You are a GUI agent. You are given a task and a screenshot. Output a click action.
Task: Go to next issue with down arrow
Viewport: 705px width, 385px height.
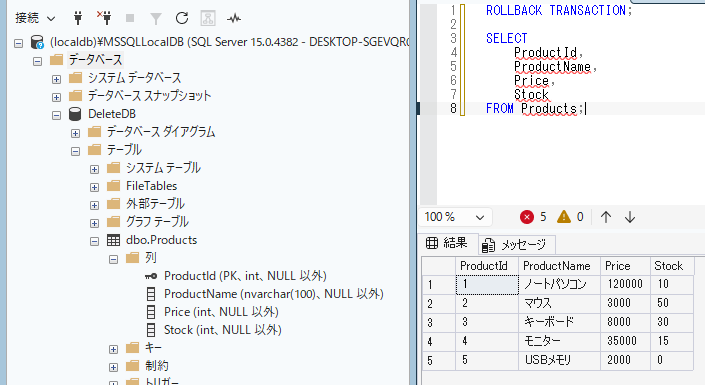pyautogui.click(x=630, y=217)
